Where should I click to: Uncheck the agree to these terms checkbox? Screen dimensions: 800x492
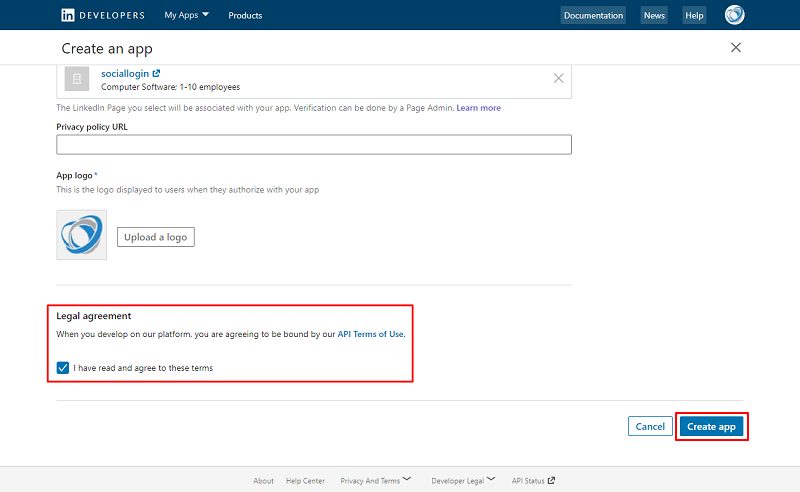pyautogui.click(x=63, y=368)
